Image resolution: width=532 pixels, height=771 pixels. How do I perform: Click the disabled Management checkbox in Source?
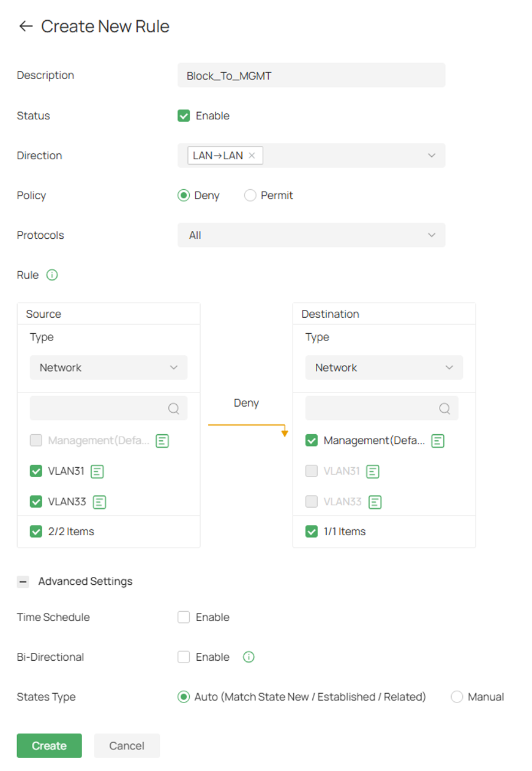(x=36, y=440)
